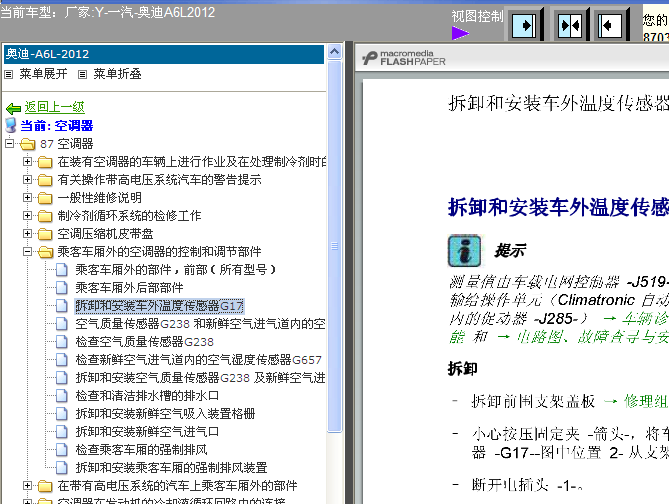Click the 返回上一级 link

(54, 107)
